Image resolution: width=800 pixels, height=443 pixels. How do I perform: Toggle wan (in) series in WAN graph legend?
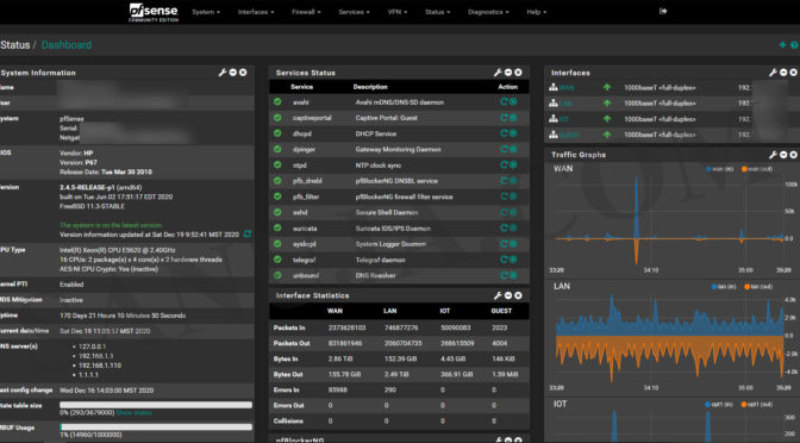[x=719, y=169]
